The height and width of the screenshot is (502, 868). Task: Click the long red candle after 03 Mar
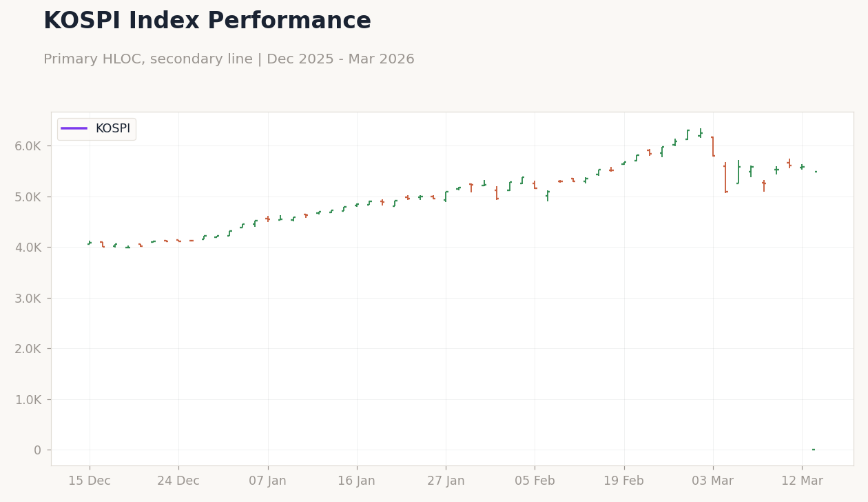pyautogui.click(x=725, y=178)
